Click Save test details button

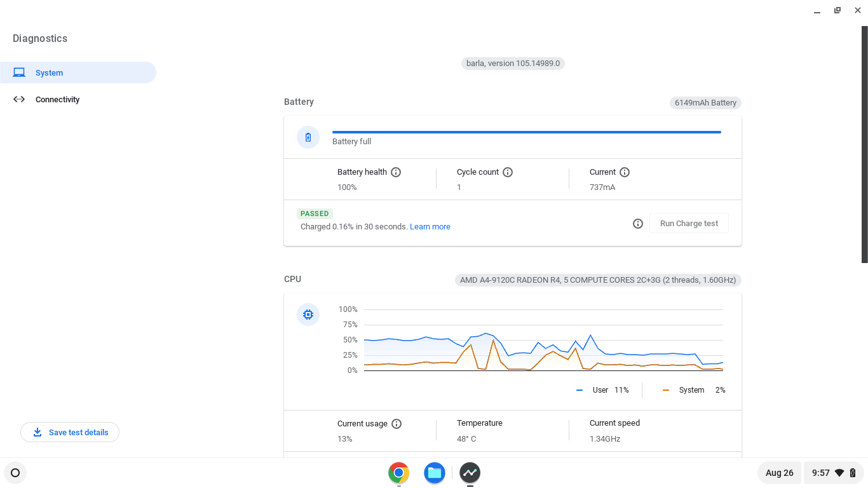click(70, 432)
